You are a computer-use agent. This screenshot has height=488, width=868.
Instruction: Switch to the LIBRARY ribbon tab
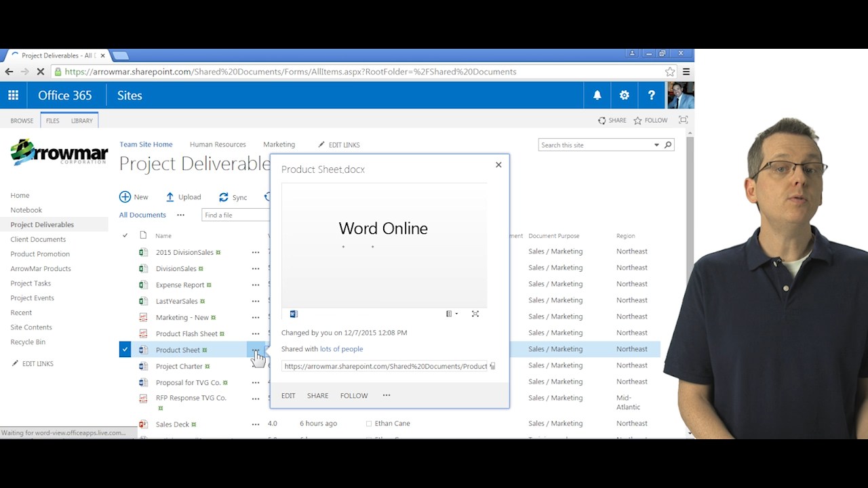(81, 121)
